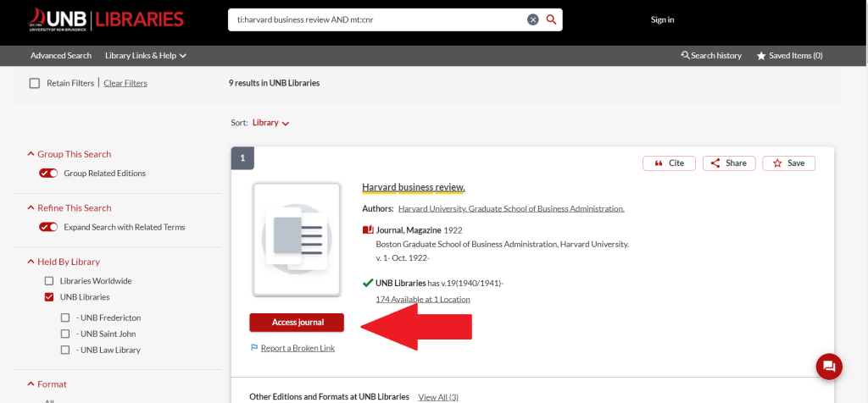
Task: Click 'UNB Libraries has v.19(1940/1941)-' text
Action: click(x=440, y=284)
